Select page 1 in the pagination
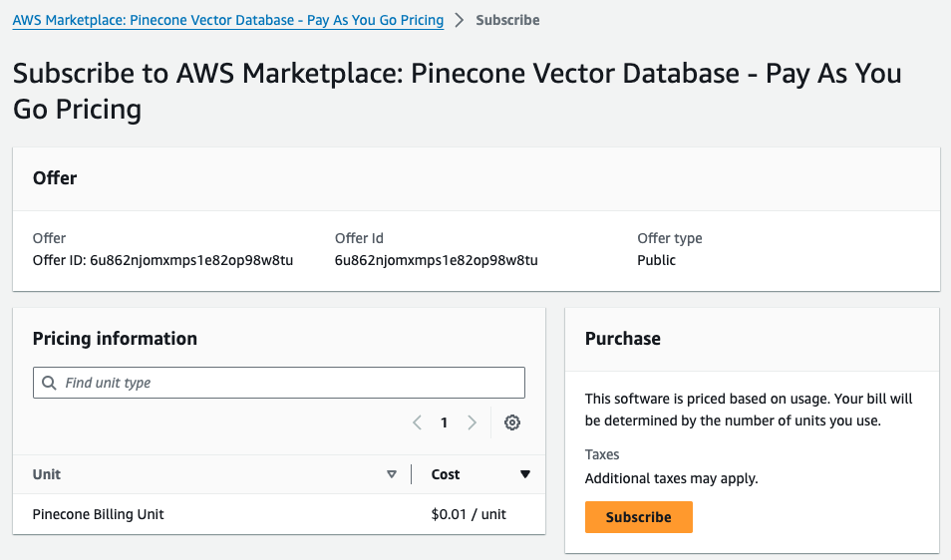951x560 pixels. click(x=445, y=422)
